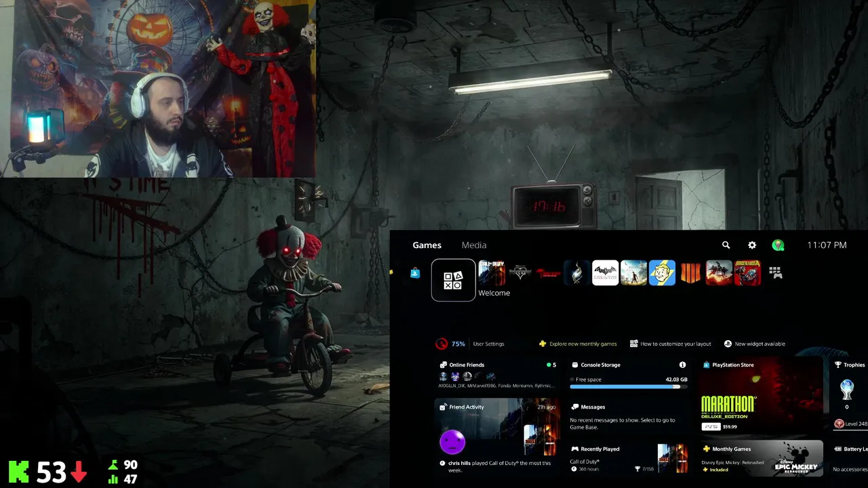Screen dimensions: 868x488
Task: Select the red warrior game tile
Action: [719, 273]
